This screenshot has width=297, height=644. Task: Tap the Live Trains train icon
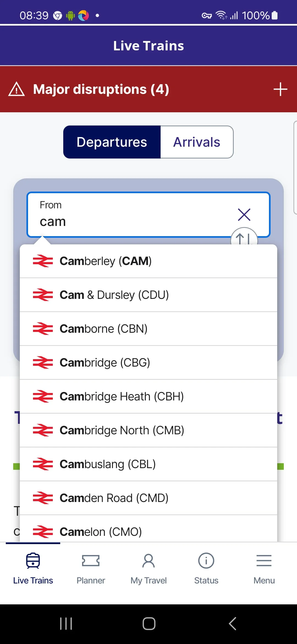point(33,561)
